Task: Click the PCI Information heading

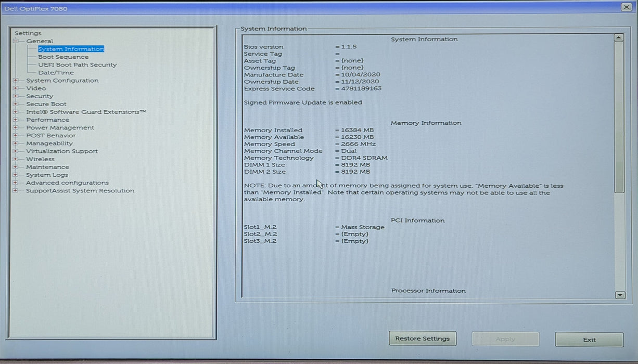Action: [x=417, y=220]
